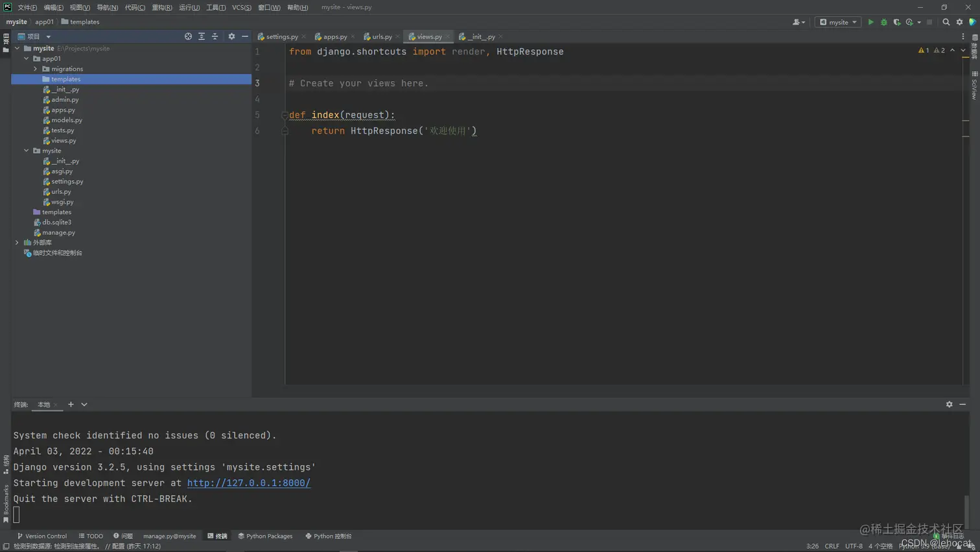The height and width of the screenshot is (552, 980).
Task: Open the editor tabs more-options dots
Action: [963, 36]
